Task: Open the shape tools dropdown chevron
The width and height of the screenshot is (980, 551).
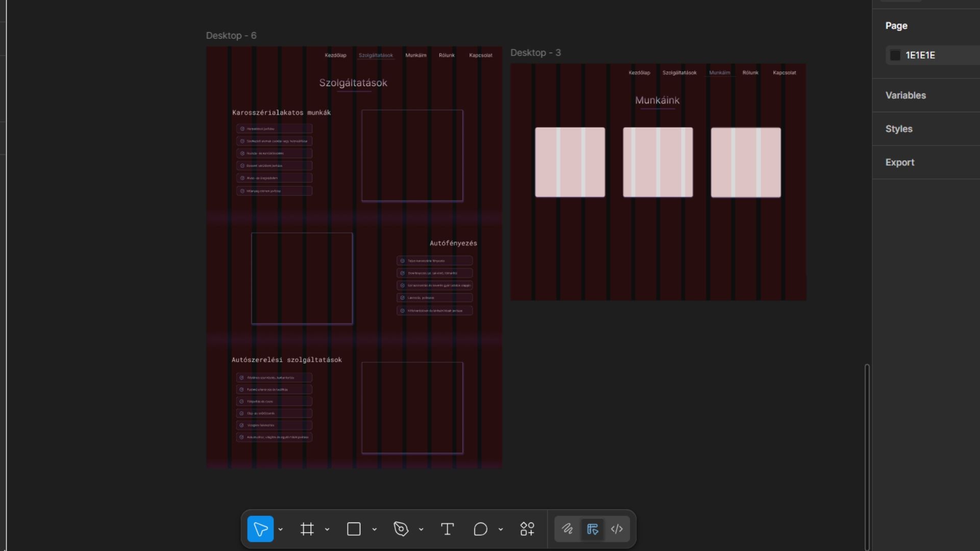Action: 374,530
